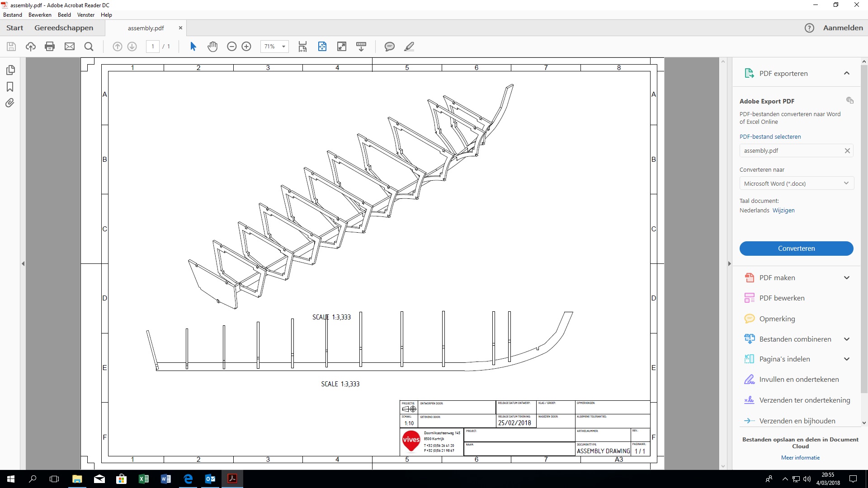Collapse the left navigation pane arrow
The width and height of the screenshot is (868, 488).
click(x=23, y=263)
